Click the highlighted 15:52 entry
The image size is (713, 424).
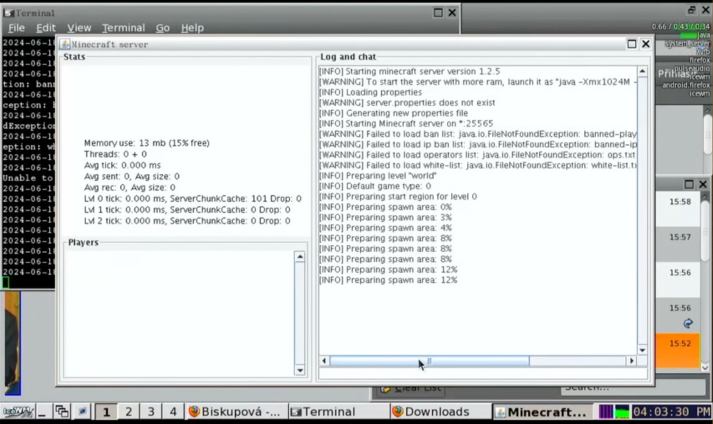pyautogui.click(x=678, y=350)
